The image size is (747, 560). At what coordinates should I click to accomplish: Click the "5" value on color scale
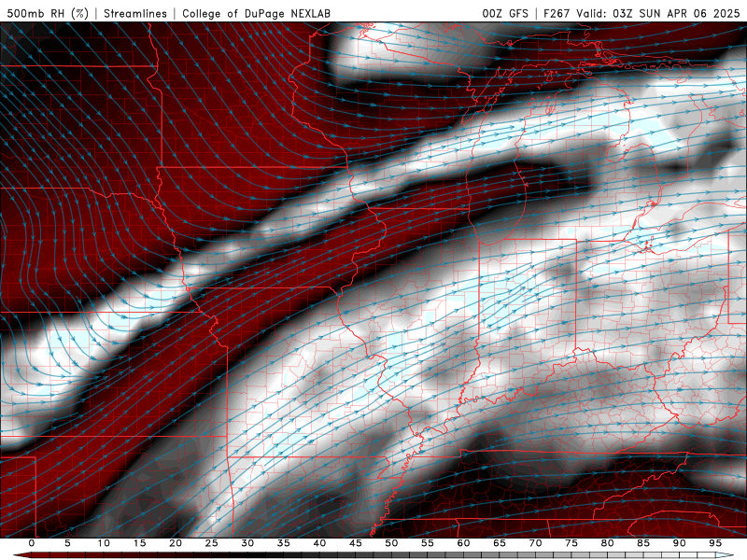coord(67,543)
